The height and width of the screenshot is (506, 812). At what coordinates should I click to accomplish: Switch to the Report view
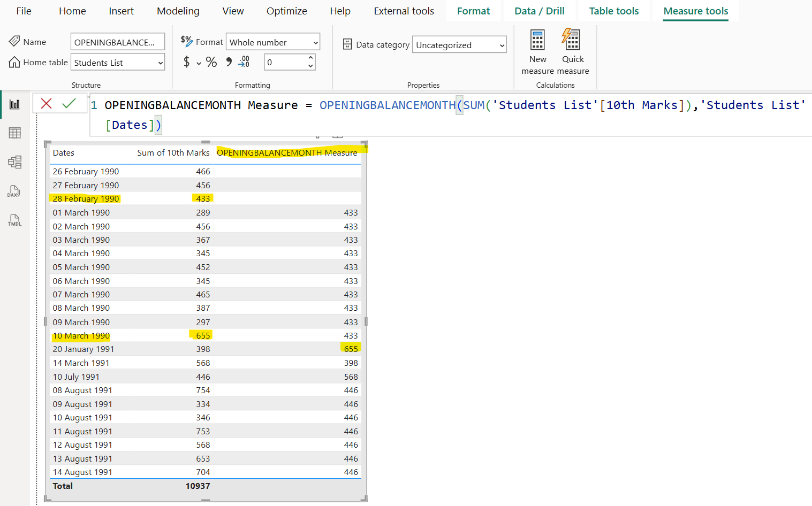pyautogui.click(x=14, y=104)
